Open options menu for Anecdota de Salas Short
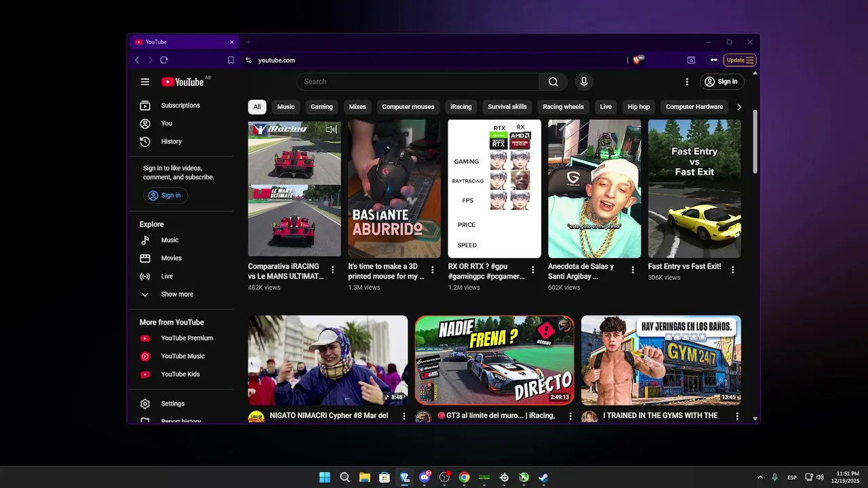 633,270
